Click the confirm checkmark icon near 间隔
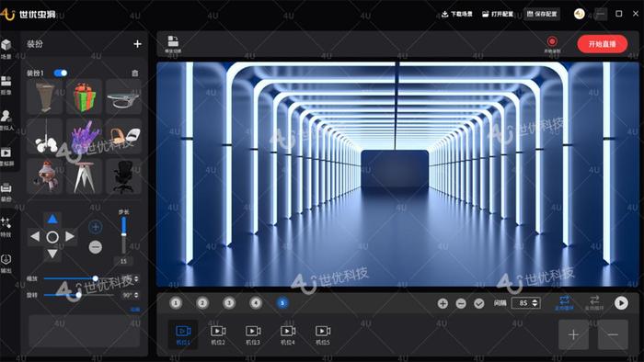This screenshot has width=644, height=362. (479, 303)
